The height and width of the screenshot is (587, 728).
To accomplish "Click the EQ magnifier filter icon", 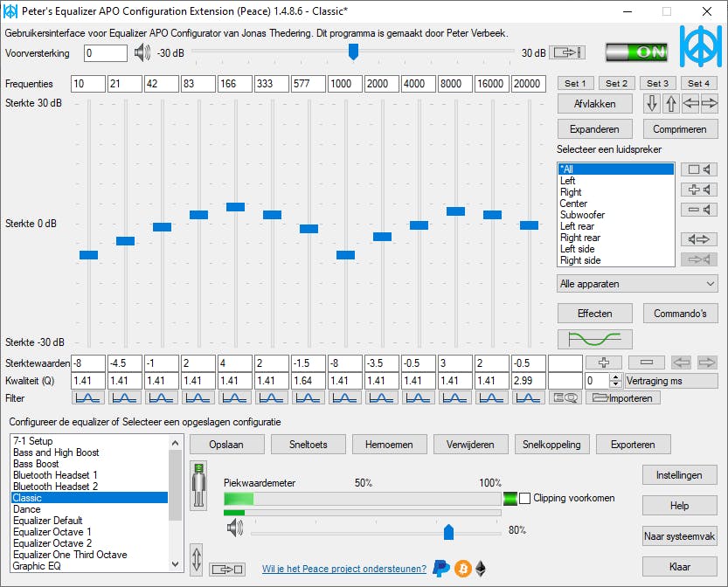I will point(565,397).
